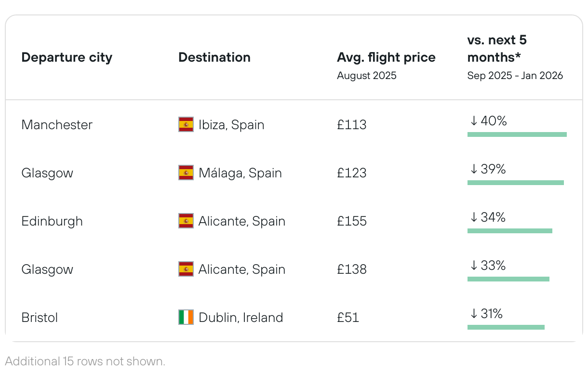Click the Spain flag beside Ibiza
The height and width of the screenshot is (374, 588).
tap(186, 125)
